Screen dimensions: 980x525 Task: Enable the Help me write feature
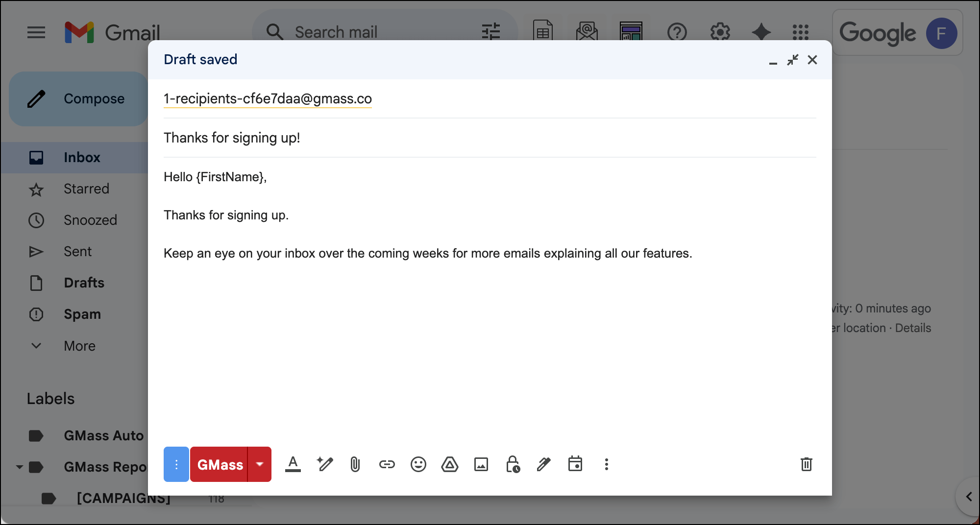point(324,464)
